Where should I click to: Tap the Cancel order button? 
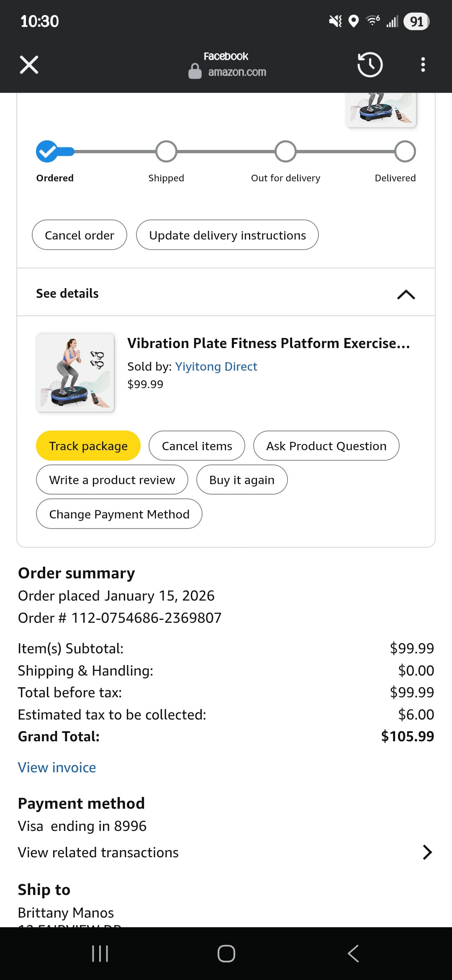pyautogui.click(x=80, y=235)
